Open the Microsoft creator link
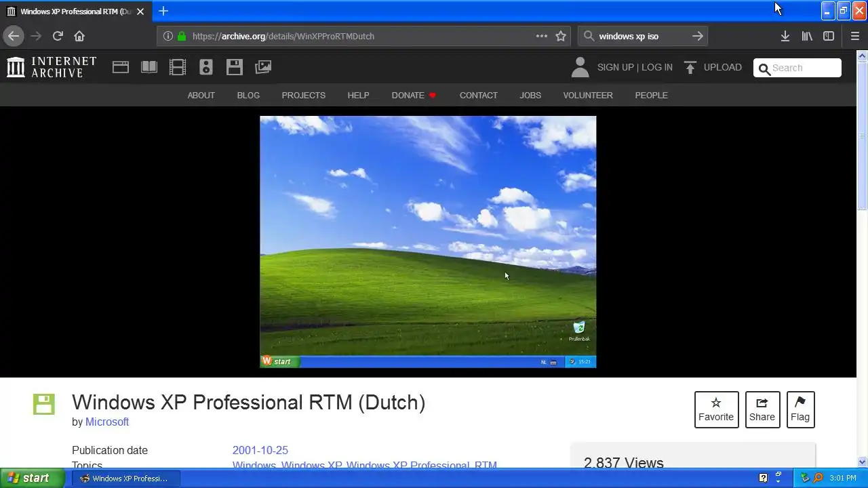The height and width of the screenshot is (488, 868). [107, 422]
